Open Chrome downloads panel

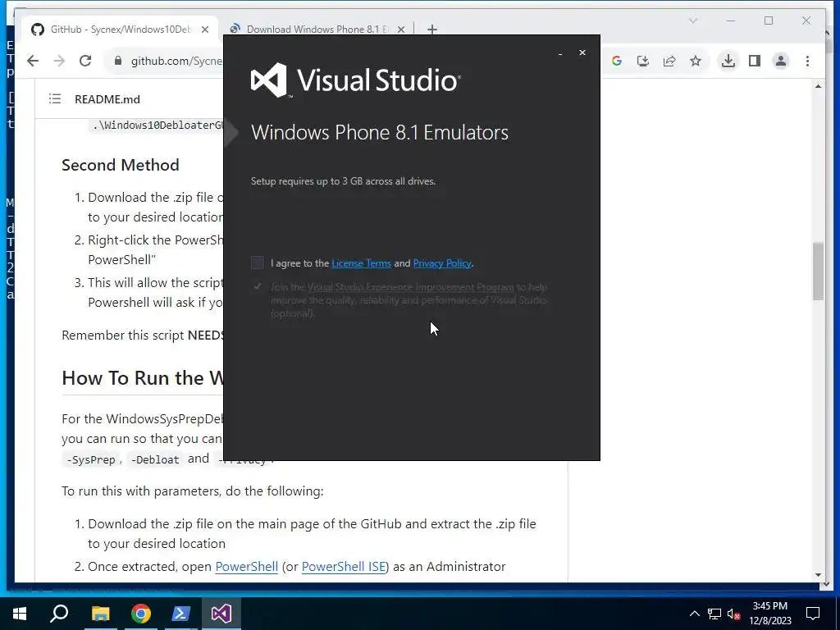pos(728,61)
